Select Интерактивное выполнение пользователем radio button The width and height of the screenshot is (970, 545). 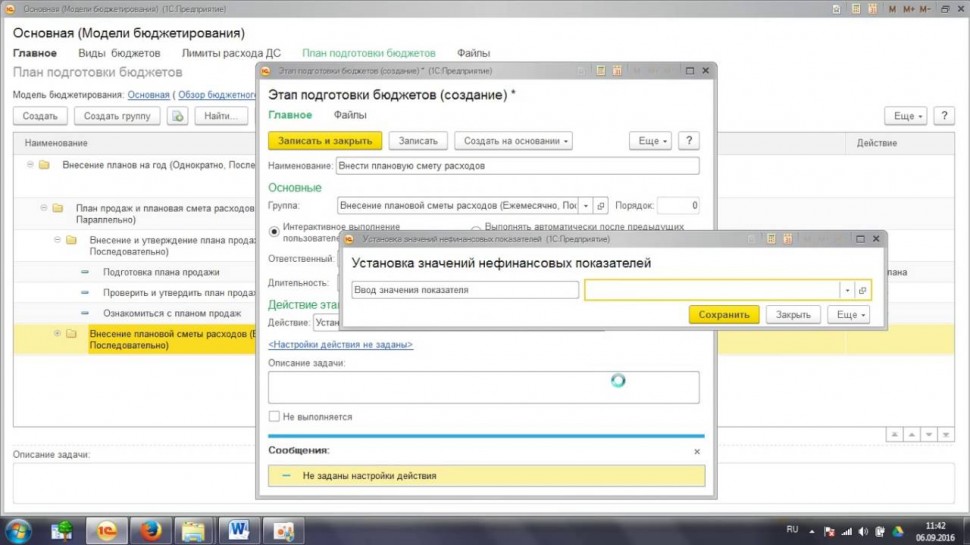tap(275, 231)
